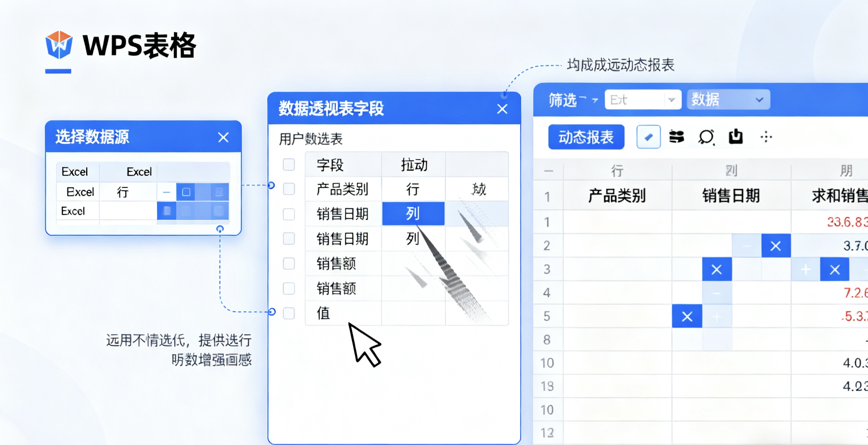Click the + icon in grid row 3

pos(806,269)
